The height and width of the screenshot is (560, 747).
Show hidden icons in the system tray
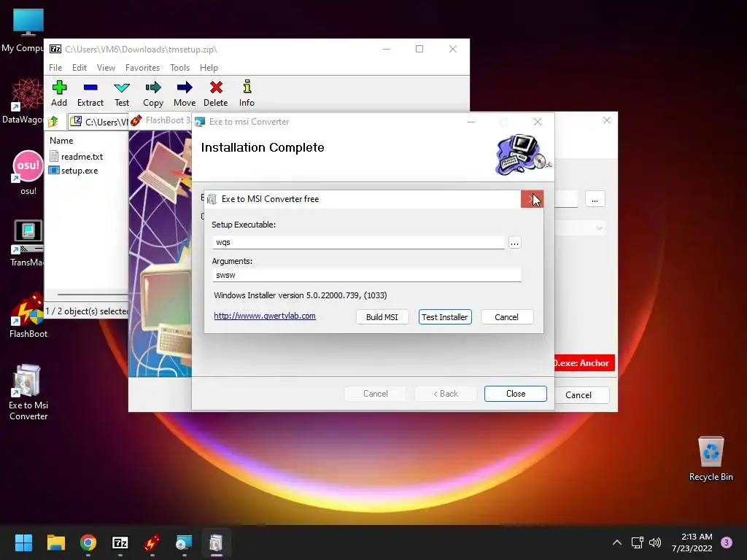pos(616,542)
